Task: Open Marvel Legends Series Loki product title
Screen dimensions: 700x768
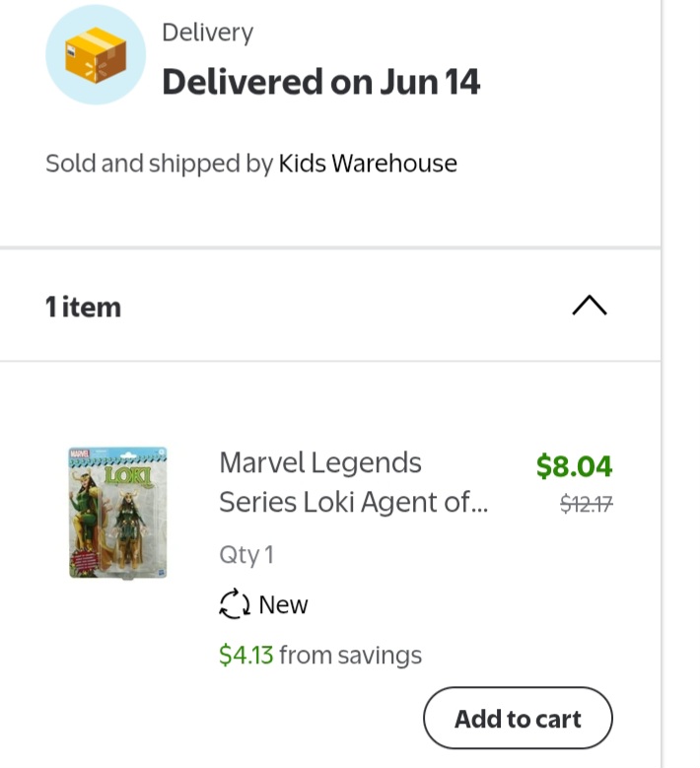Action: pyautogui.click(x=320, y=462)
